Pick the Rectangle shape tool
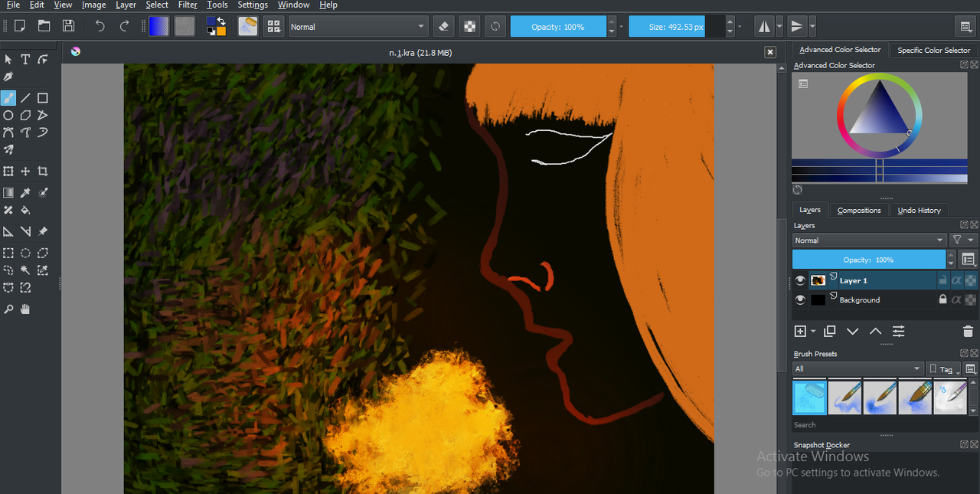This screenshot has width=980, height=494. pos(43,98)
